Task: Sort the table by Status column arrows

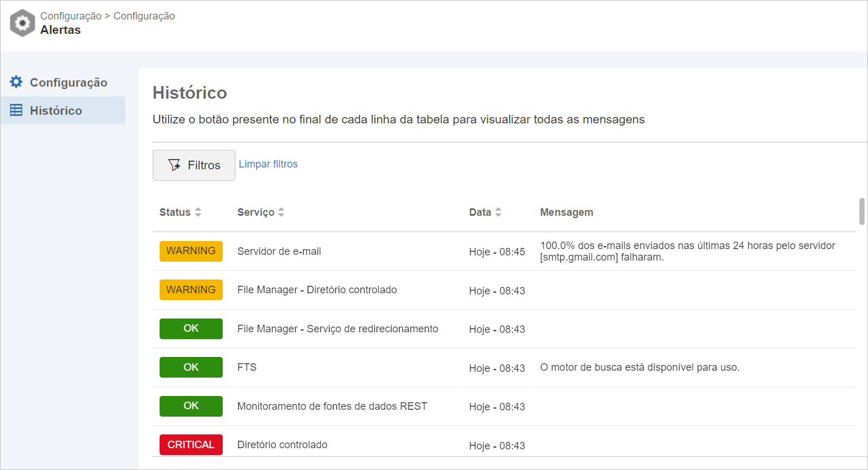Action: coord(198,212)
